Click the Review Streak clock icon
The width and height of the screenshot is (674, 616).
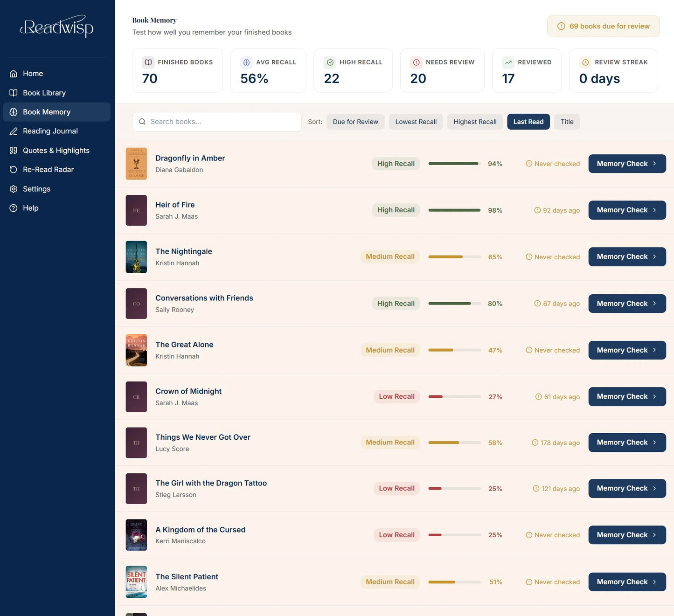pyautogui.click(x=585, y=62)
